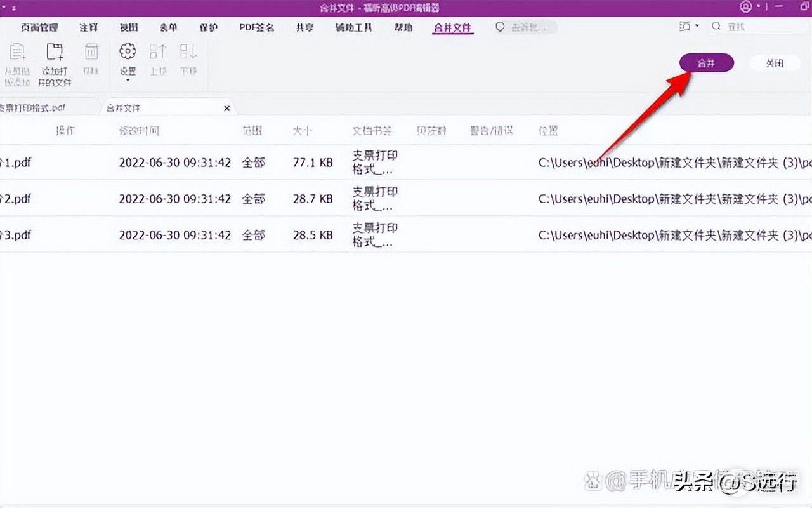Viewport: 812px width, 508px height.
Task: Expand the account dropdown arrow in title bar
Action: 758,8
